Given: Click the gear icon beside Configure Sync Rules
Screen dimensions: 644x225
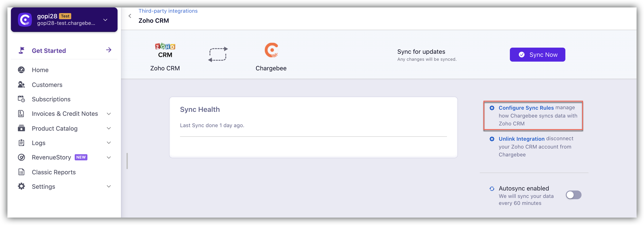Looking at the screenshot, I should coord(492,108).
